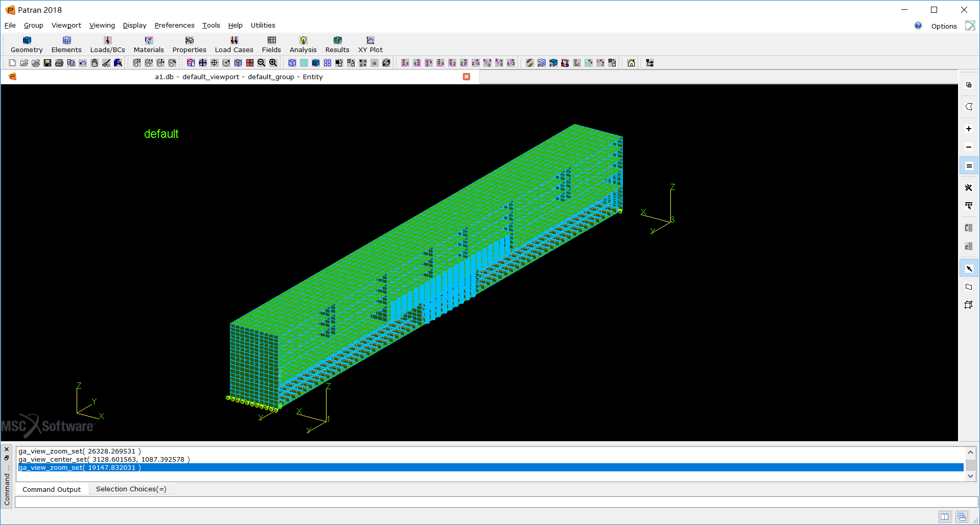980x525 pixels.
Task: Close the a1.db viewport tab
Action: click(x=466, y=77)
